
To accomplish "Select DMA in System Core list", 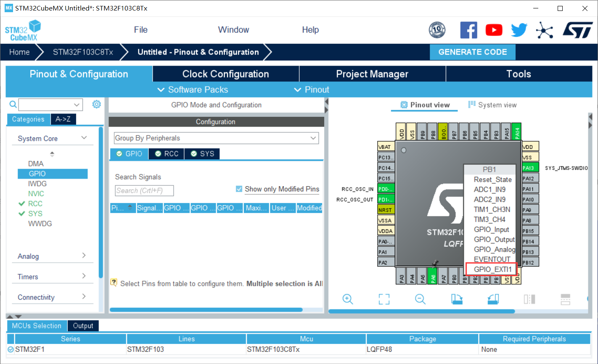I will pos(36,164).
